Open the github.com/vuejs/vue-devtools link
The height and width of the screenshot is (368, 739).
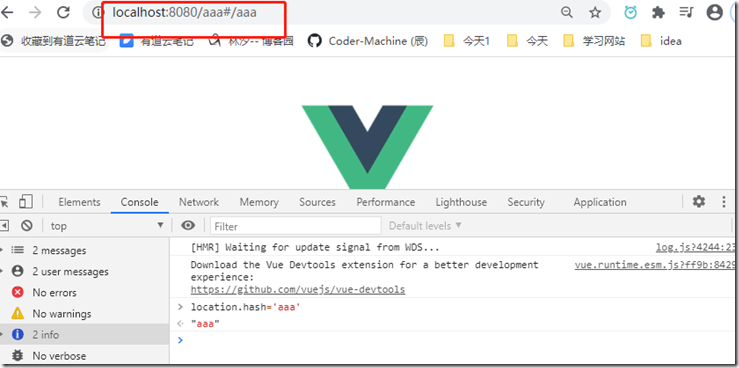298,289
